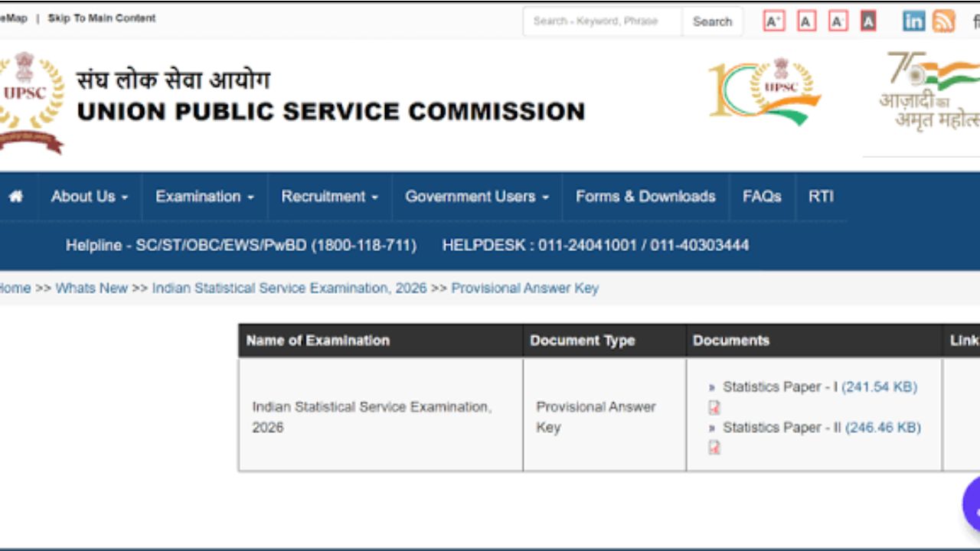This screenshot has height=551, width=980.
Task: Switch to high contrast A icon
Action: [x=868, y=21]
